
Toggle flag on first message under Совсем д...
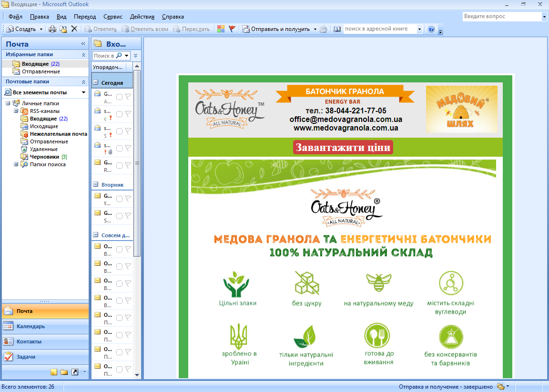[x=128, y=249]
